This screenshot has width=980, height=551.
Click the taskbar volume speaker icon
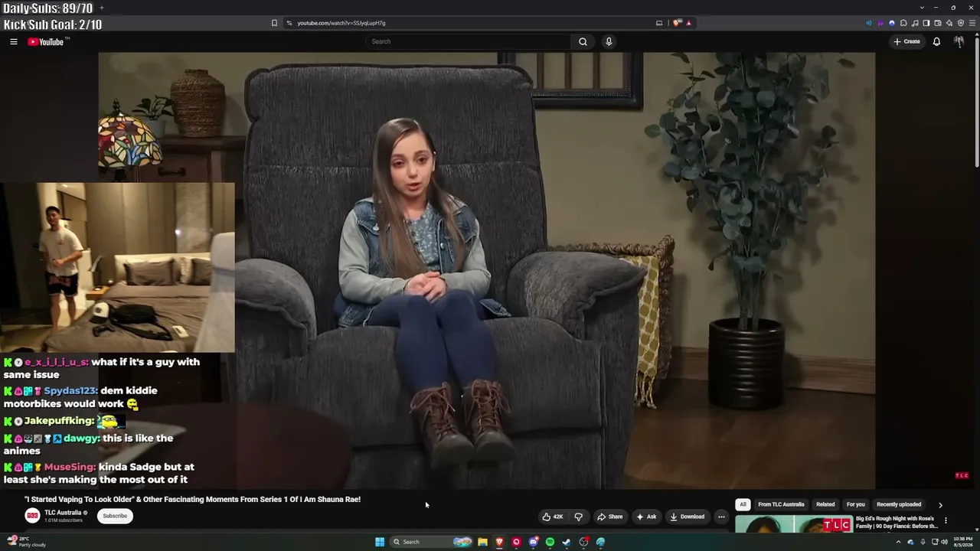[x=946, y=542]
